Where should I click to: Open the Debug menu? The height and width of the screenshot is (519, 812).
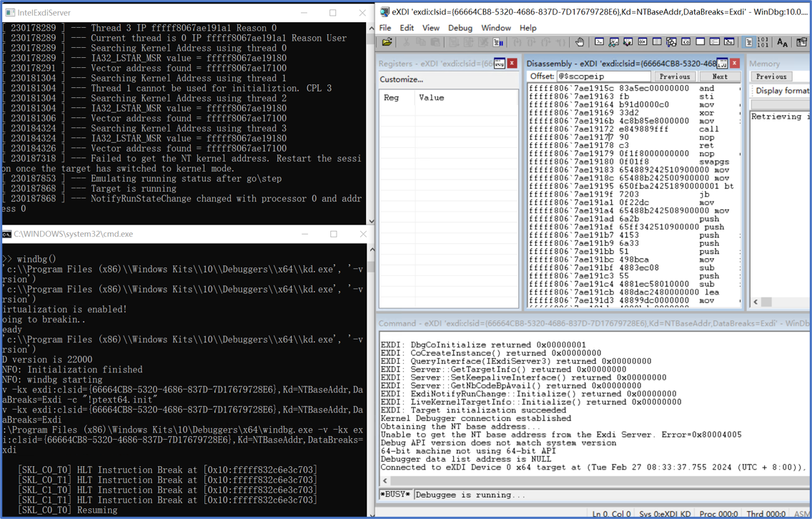pyautogui.click(x=460, y=28)
